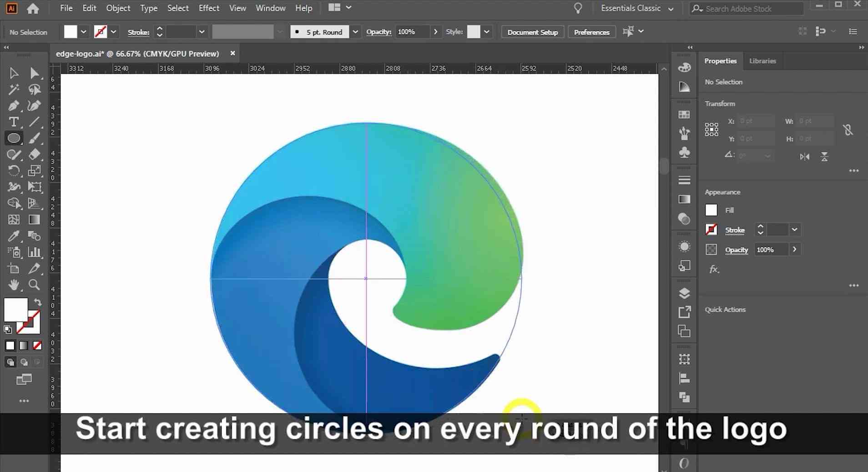Open the Layers panel from dock
The image size is (868, 472).
[x=684, y=293]
